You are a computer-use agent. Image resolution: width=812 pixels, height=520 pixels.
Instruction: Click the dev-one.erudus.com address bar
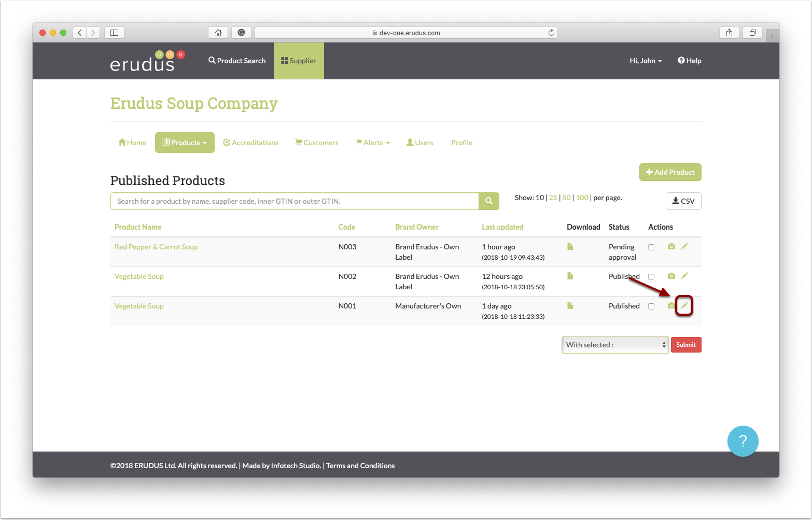point(407,33)
